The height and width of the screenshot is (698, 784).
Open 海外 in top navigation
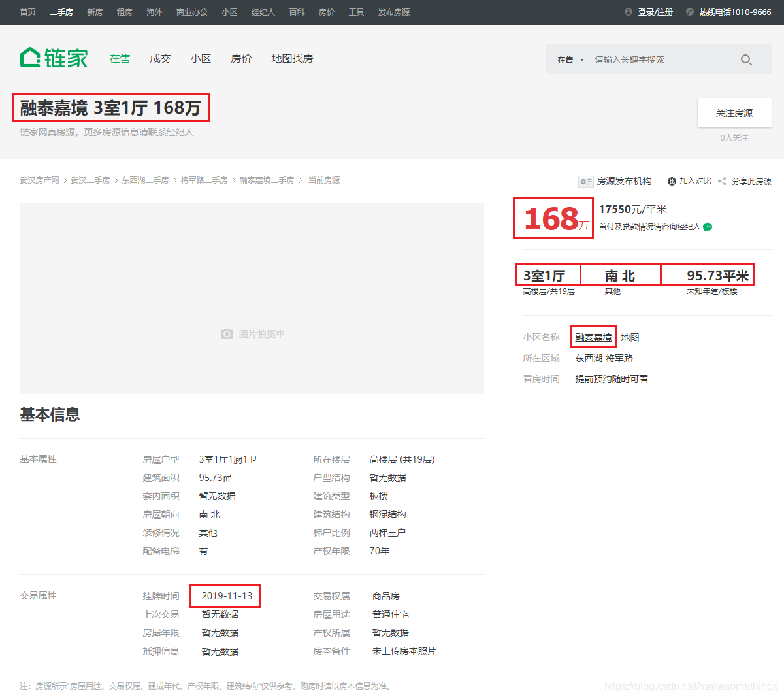154,12
